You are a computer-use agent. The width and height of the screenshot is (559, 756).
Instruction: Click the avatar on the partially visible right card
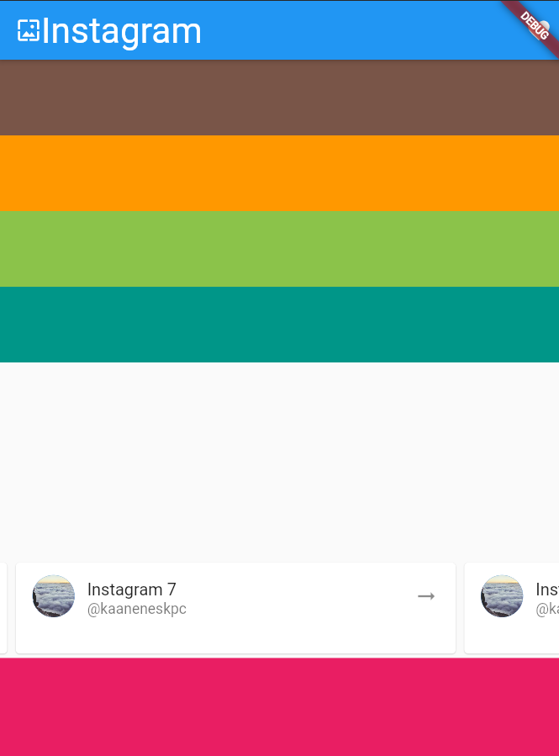pyautogui.click(x=502, y=596)
